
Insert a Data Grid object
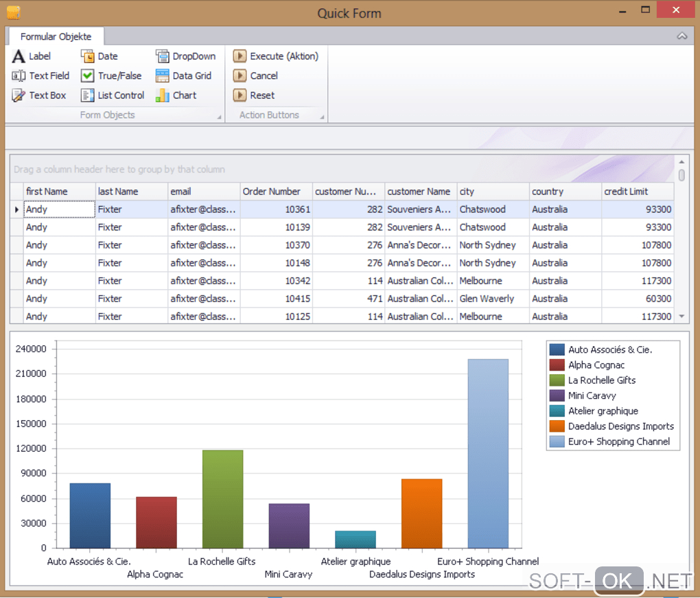(162, 76)
